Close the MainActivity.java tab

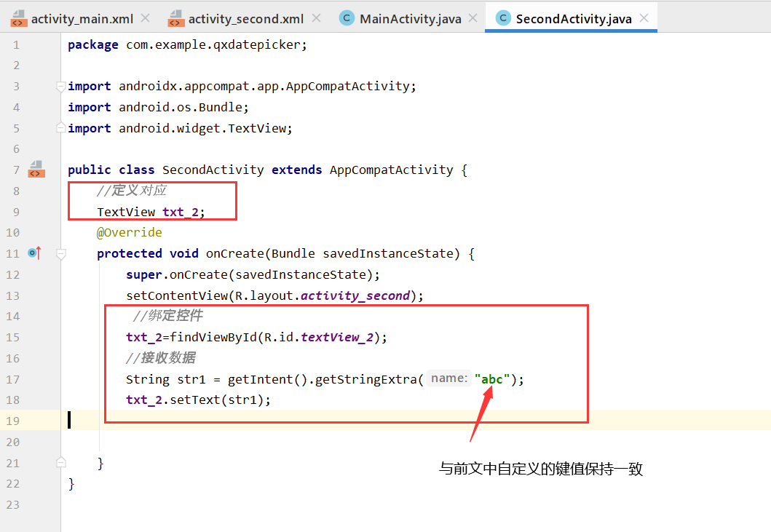coord(473,18)
